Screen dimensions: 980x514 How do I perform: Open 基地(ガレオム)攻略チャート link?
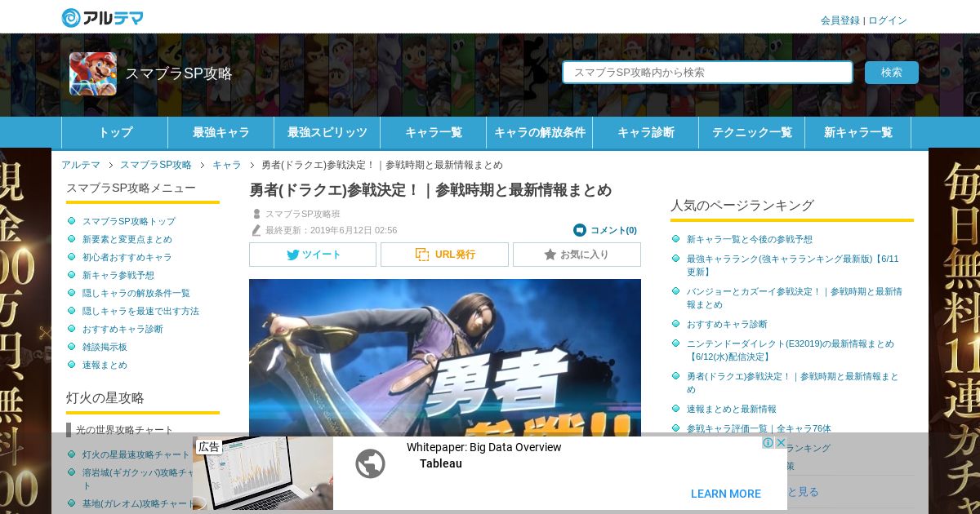click(137, 503)
